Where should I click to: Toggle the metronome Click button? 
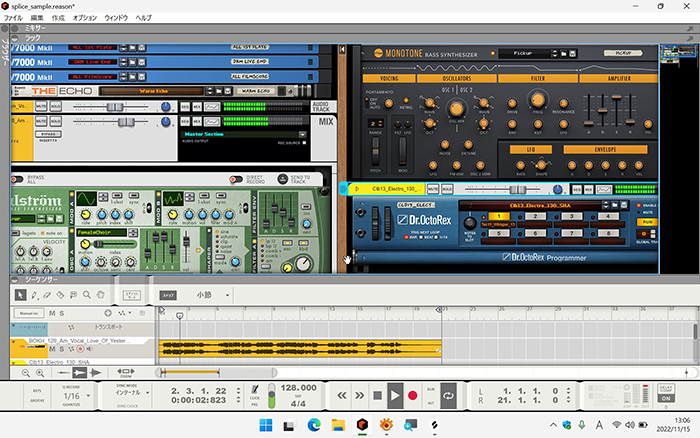254,389
